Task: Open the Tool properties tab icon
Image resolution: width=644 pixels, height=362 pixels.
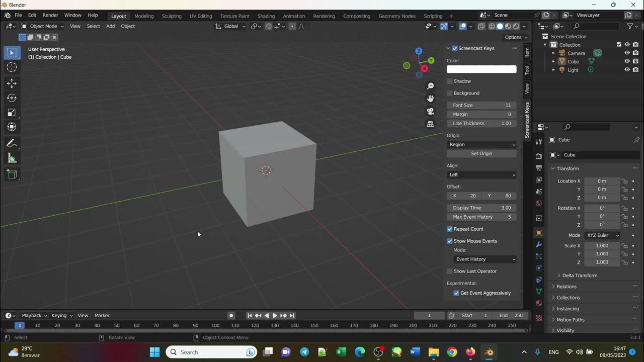Action: (x=539, y=142)
